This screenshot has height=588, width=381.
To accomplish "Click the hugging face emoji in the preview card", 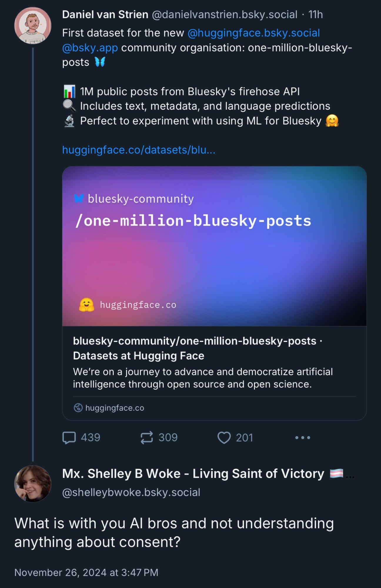I will pyautogui.click(x=86, y=305).
